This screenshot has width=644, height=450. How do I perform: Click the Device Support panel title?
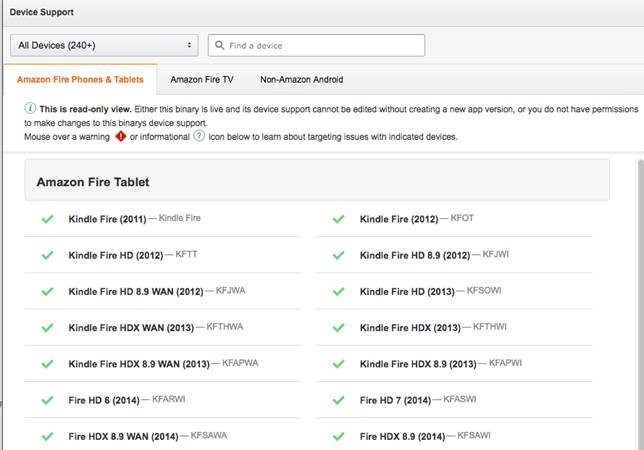tap(41, 12)
